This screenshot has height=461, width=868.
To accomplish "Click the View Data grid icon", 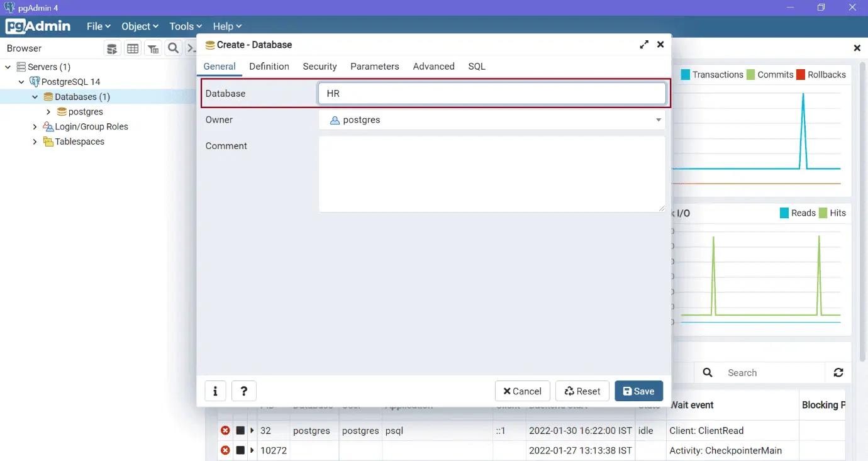I will pos(133,48).
